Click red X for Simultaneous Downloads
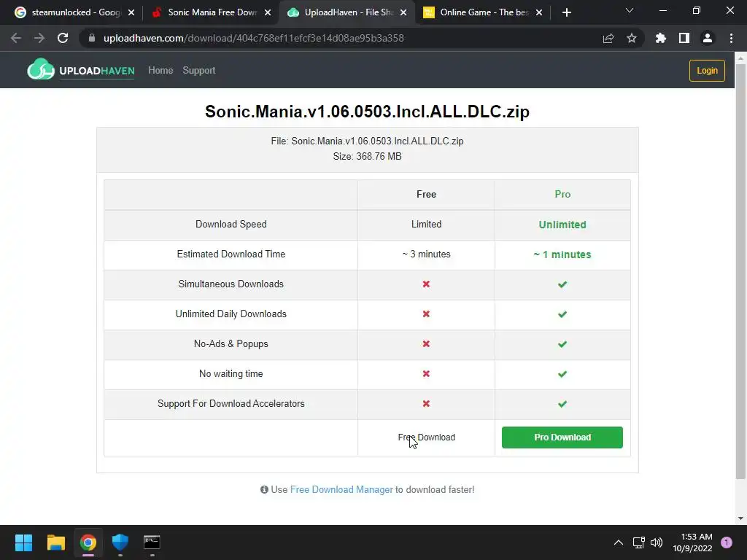 click(x=426, y=284)
